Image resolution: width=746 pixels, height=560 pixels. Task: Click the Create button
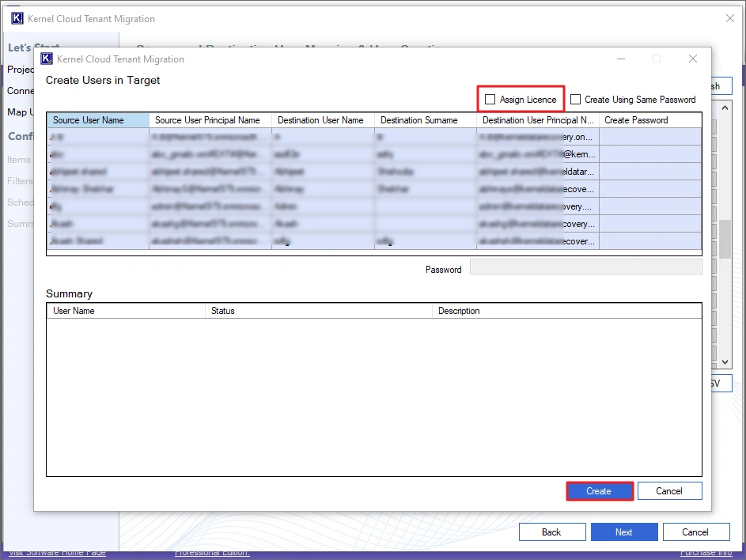(599, 490)
